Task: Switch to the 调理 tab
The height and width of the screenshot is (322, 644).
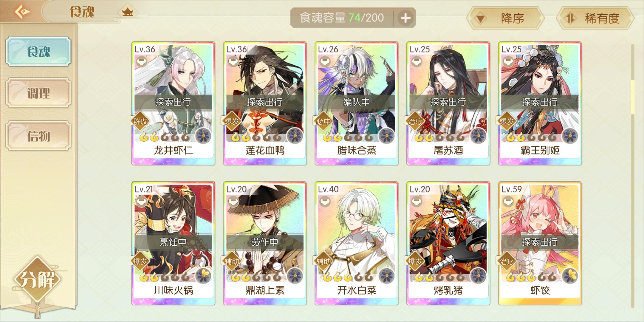Action: (x=39, y=93)
